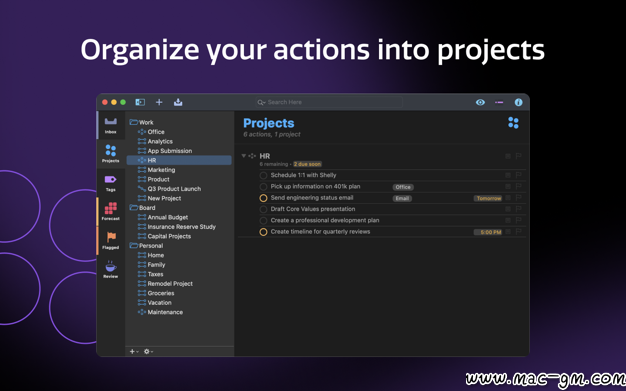Click in the Search Here field
This screenshot has height=391, width=626.
pyautogui.click(x=329, y=102)
